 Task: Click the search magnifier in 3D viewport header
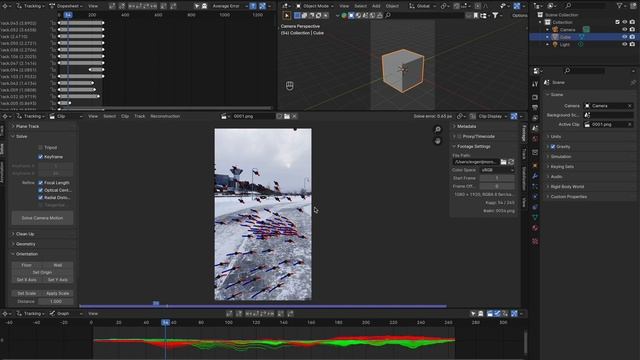click(388, 16)
